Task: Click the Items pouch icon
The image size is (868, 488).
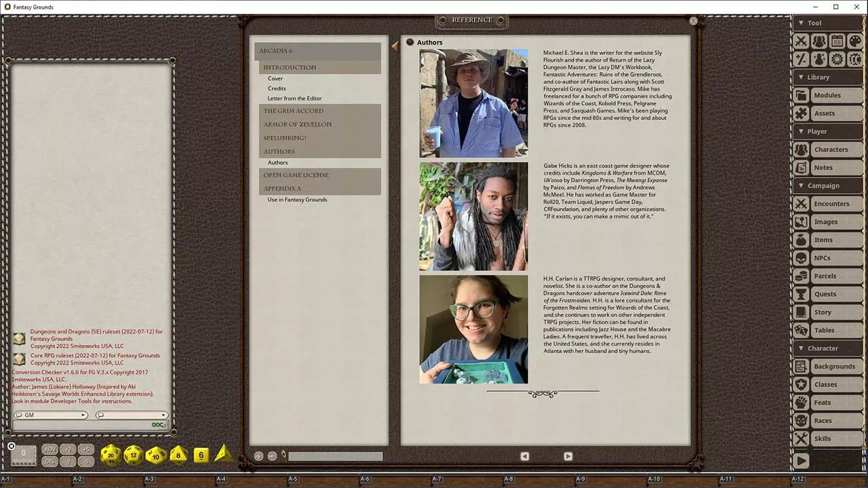Action: (802, 240)
